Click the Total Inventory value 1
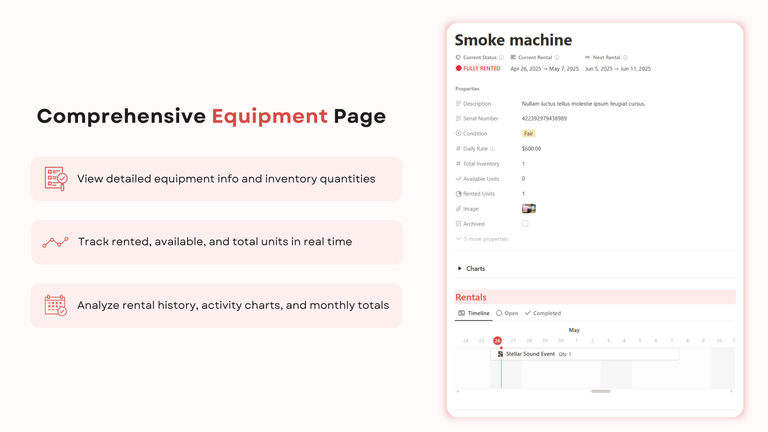Image resolution: width=768 pixels, height=432 pixels. click(523, 164)
